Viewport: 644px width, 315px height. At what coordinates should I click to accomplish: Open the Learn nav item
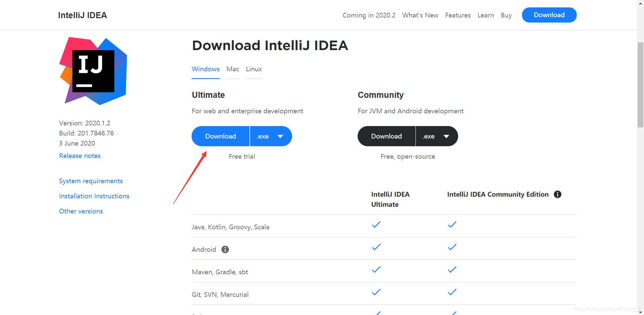pyautogui.click(x=486, y=15)
